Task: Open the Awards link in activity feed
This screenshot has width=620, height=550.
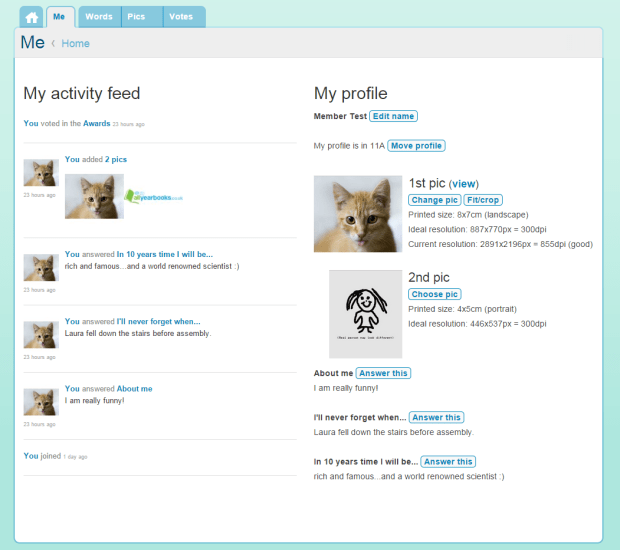Action: [x=96, y=123]
